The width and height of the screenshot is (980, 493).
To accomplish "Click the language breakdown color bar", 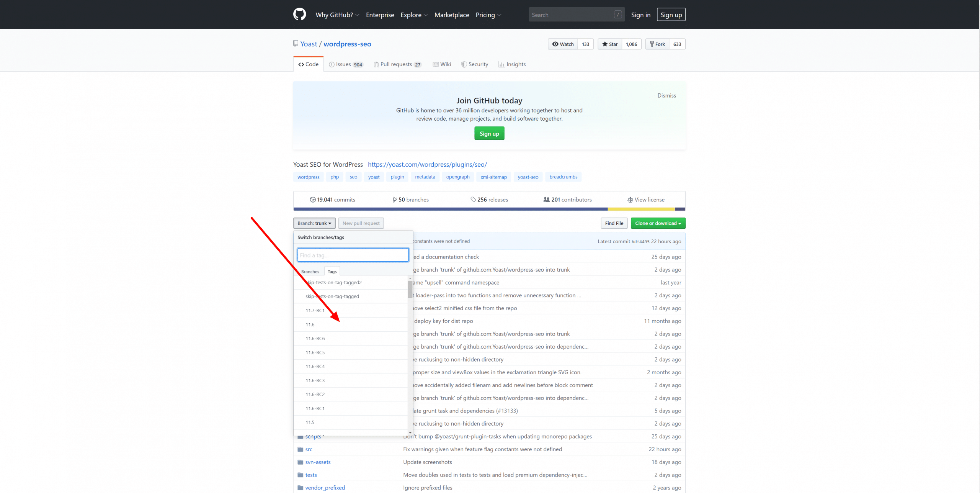I will point(489,209).
